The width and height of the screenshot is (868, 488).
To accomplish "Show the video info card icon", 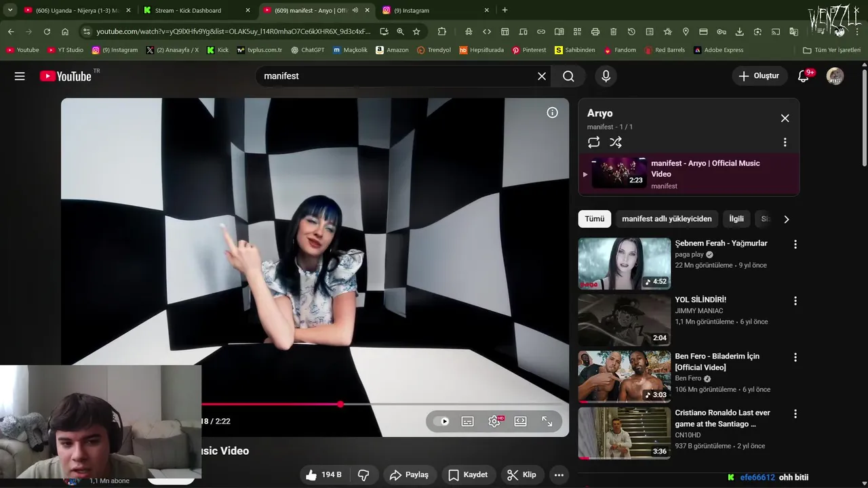I will [x=553, y=113].
